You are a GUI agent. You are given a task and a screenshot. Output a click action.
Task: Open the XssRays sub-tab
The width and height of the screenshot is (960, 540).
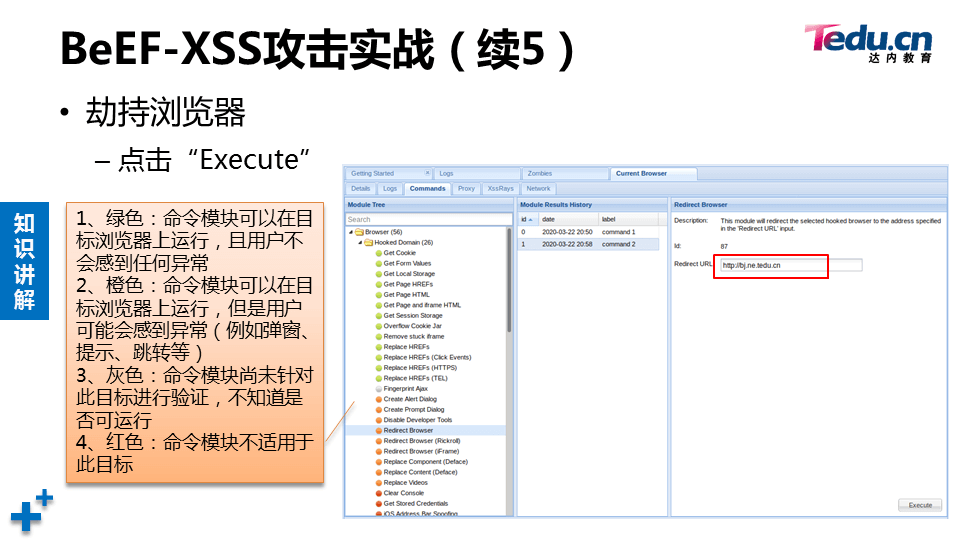click(x=500, y=189)
